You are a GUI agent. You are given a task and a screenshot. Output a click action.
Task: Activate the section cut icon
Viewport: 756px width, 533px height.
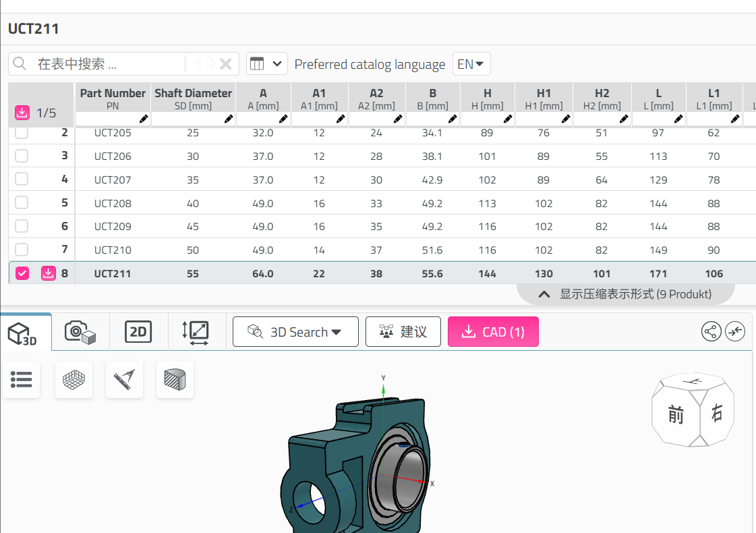coord(175,380)
